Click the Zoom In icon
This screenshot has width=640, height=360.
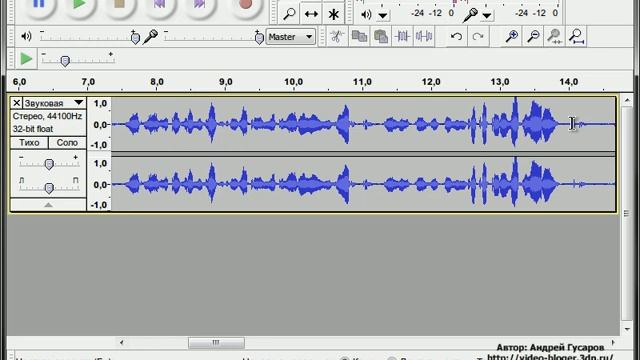511,36
